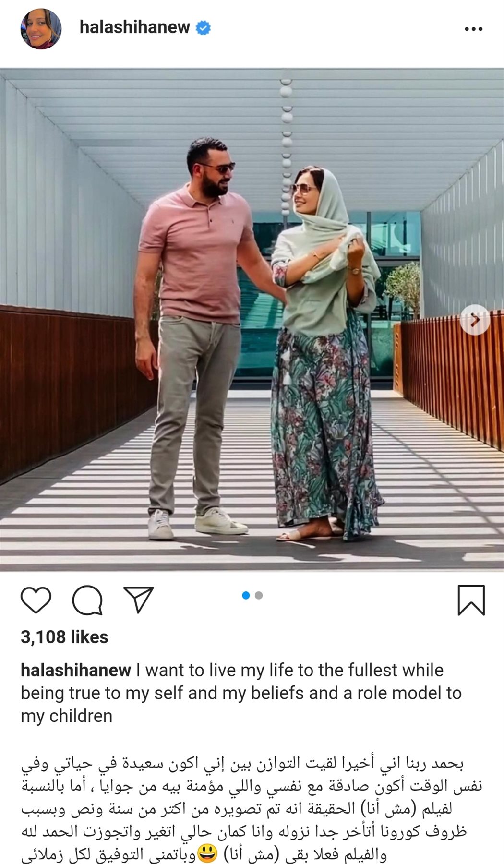Tap the post photo of couple
This screenshot has width=504, height=864.
click(x=252, y=320)
